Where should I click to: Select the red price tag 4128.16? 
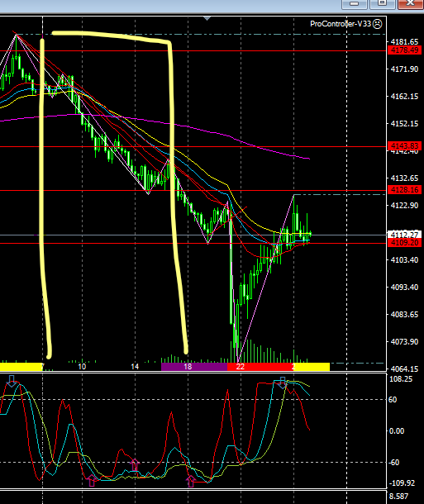coord(404,190)
